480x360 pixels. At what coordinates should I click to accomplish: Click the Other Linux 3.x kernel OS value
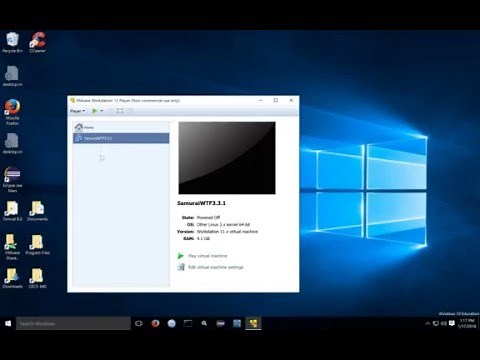[223, 224]
